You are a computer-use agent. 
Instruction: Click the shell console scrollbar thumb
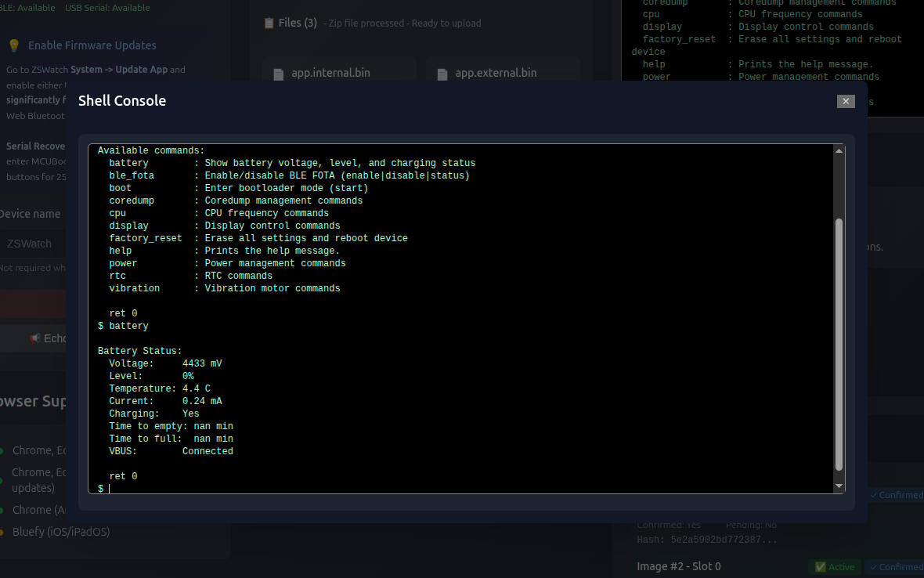pos(839,345)
